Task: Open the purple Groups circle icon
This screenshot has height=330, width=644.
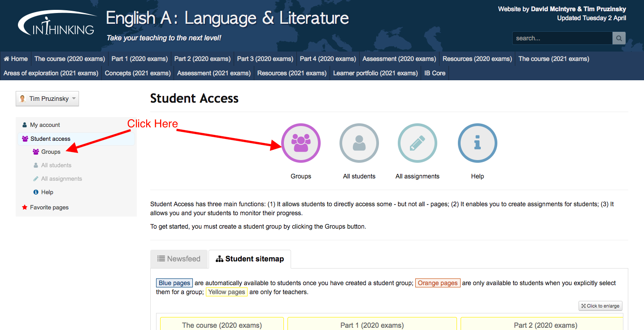Action: (300, 143)
